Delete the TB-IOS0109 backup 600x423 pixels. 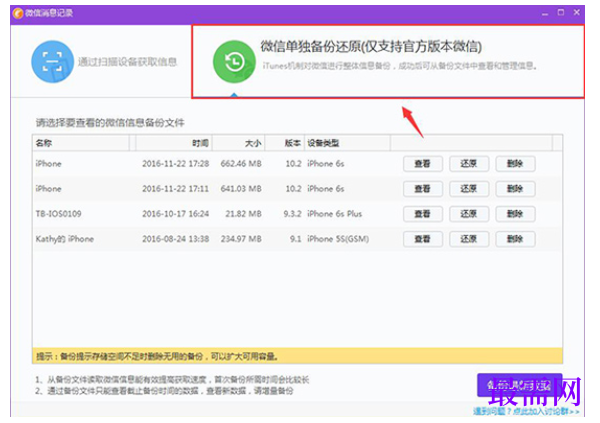click(x=515, y=214)
